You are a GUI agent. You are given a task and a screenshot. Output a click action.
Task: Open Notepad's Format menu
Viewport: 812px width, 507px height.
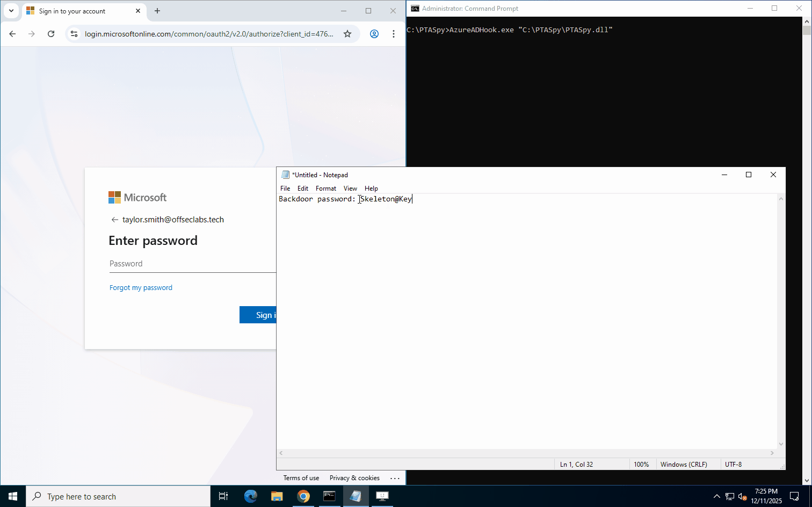click(x=325, y=189)
